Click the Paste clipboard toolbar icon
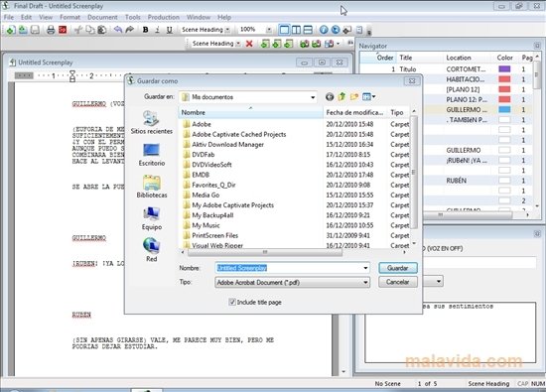 tap(101, 30)
